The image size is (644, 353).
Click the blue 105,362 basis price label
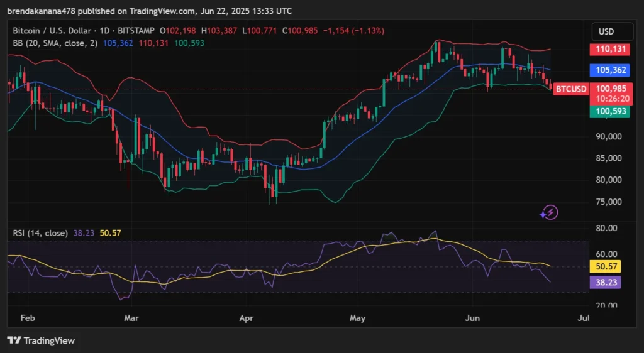(x=606, y=70)
